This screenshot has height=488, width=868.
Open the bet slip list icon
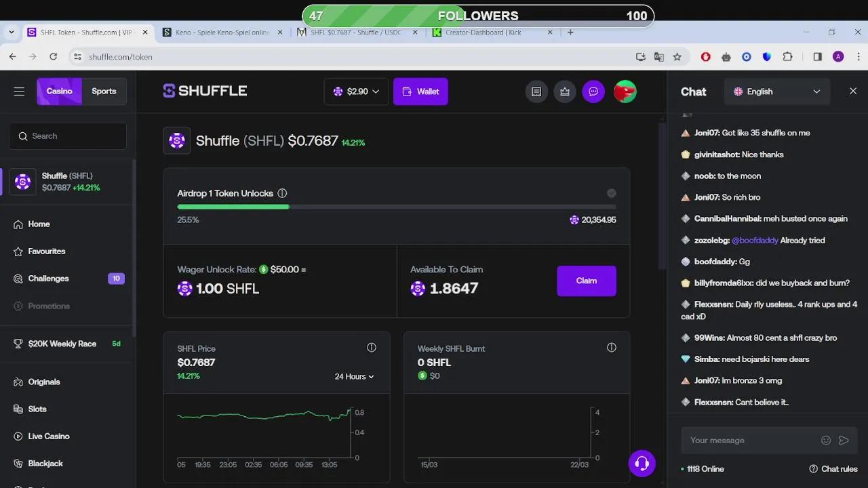[x=536, y=91]
